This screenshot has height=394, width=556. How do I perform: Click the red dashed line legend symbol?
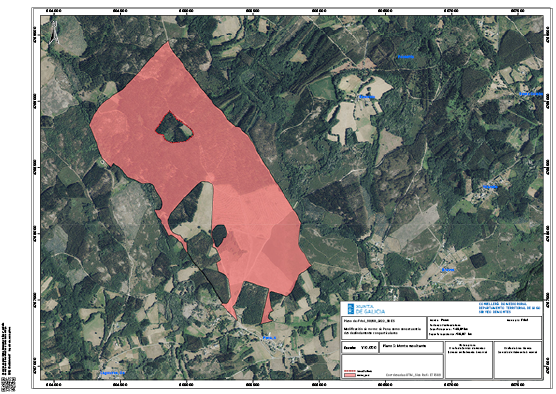[350, 371]
